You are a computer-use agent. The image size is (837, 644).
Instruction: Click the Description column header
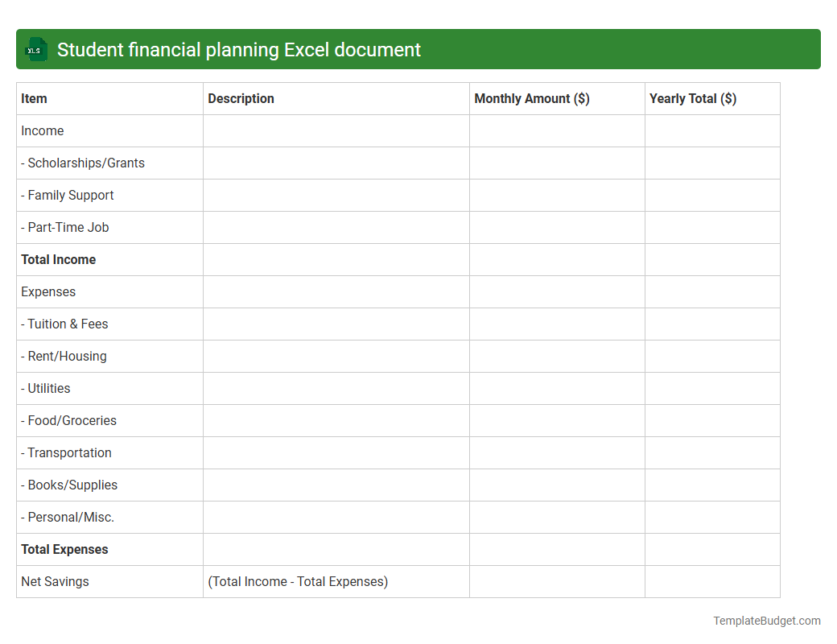coord(241,98)
